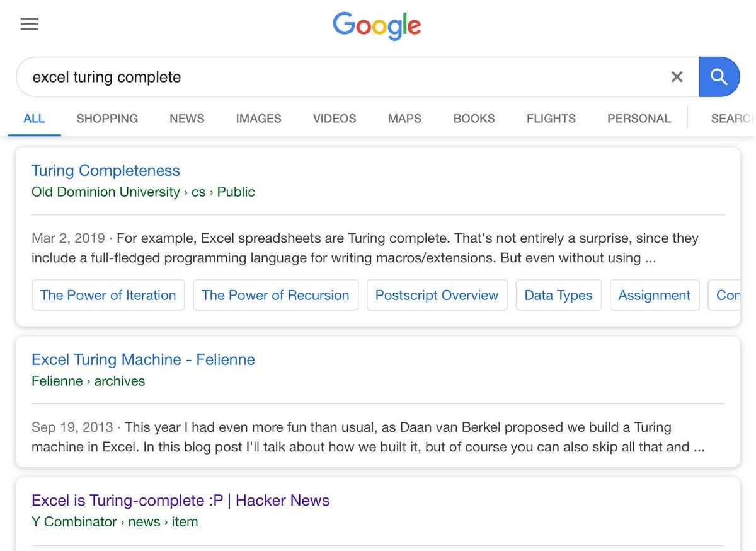Image resolution: width=756 pixels, height=551 pixels.
Task: Open the Images tab
Action: pyautogui.click(x=258, y=119)
